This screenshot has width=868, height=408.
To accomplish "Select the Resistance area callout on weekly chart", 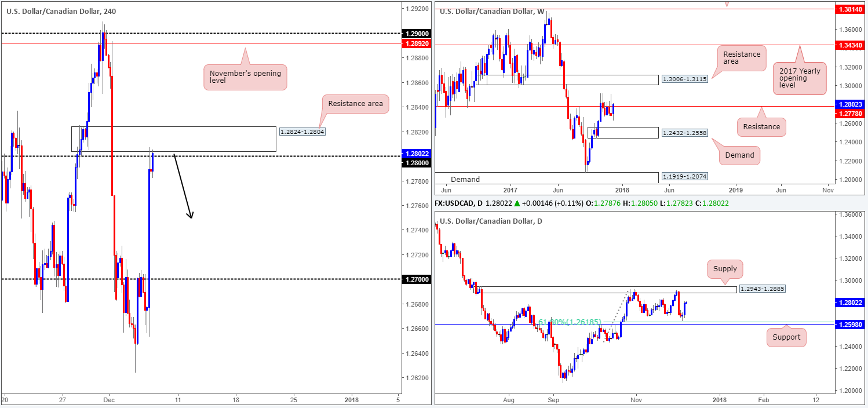I will pos(741,59).
